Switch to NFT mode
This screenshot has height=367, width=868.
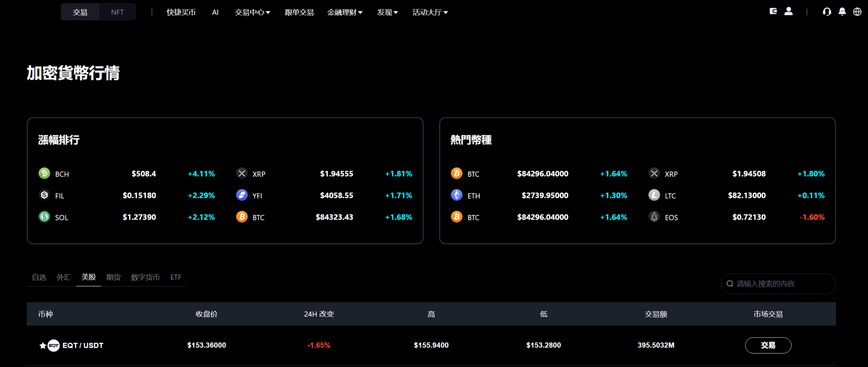pyautogui.click(x=117, y=11)
